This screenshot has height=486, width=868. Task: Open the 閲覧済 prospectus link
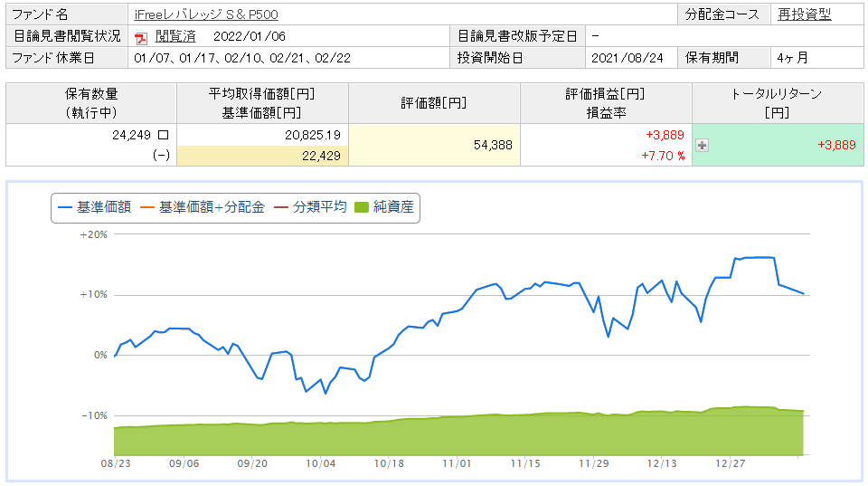pos(175,36)
